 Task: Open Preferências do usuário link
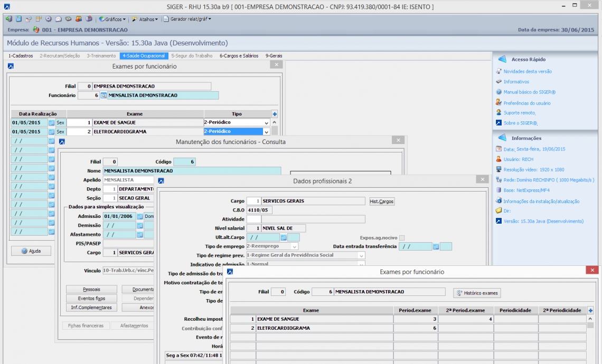click(527, 103)
